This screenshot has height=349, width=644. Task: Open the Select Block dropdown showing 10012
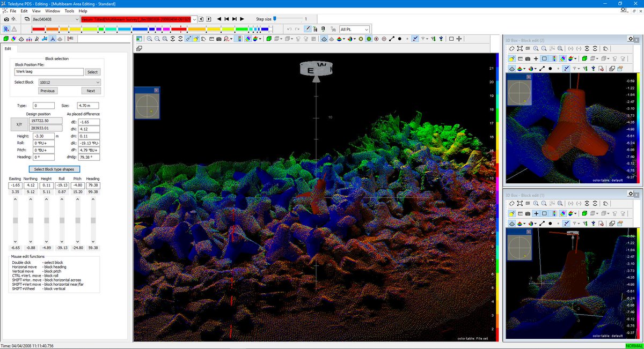[70, 83]
